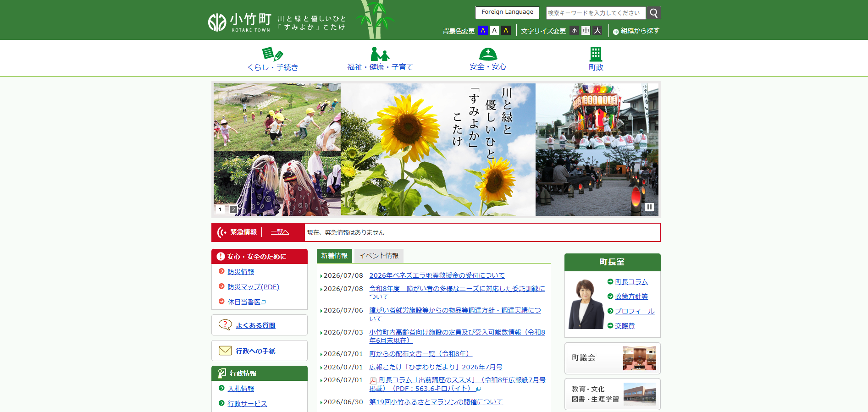
Task: Set text size to medium (中)
Action: click(x=586, y=31)
